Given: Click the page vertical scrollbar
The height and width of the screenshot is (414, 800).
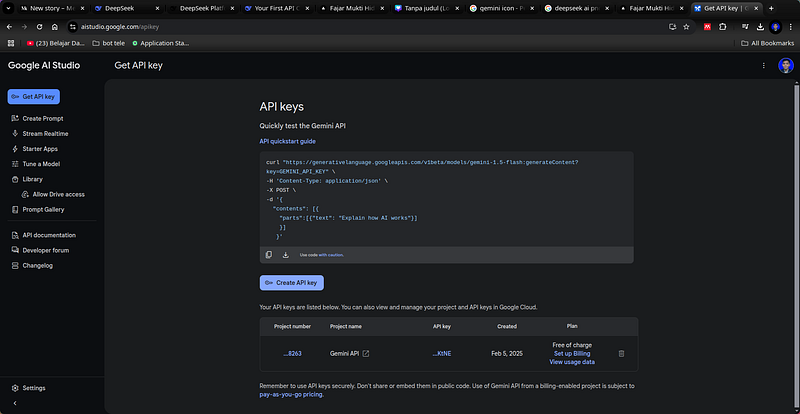Looking at the screenshot, I should click(797, 245).
